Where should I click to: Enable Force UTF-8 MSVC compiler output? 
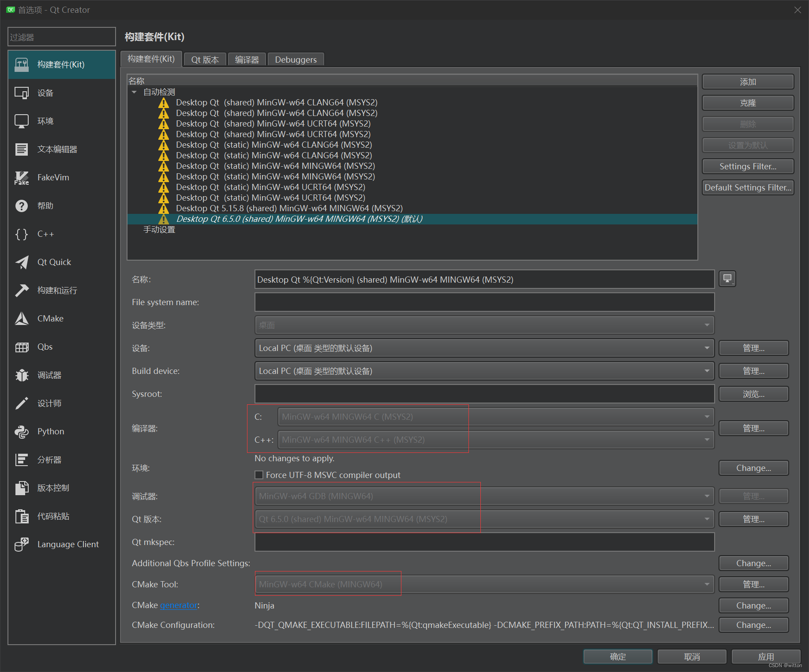[x=259, y=475]
